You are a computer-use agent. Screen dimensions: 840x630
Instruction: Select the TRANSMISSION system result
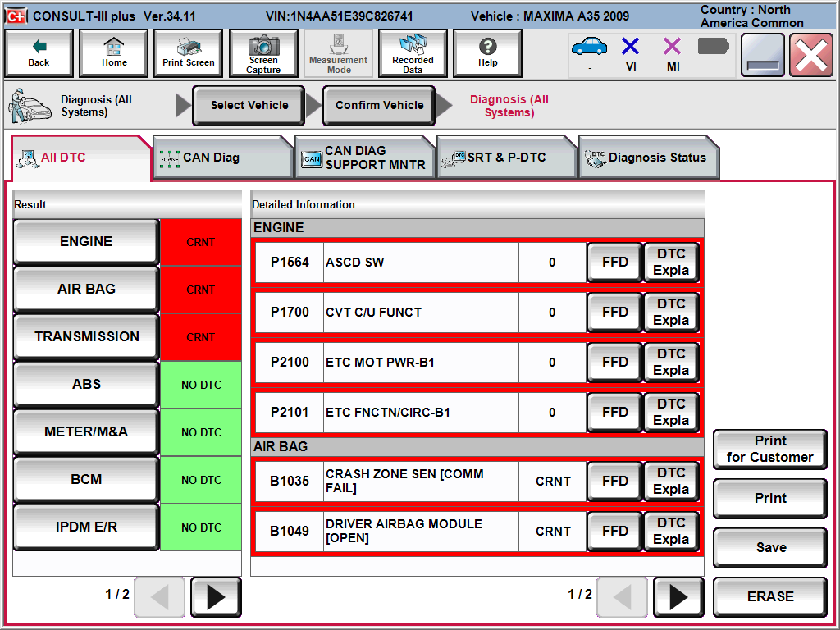point(86,336)
